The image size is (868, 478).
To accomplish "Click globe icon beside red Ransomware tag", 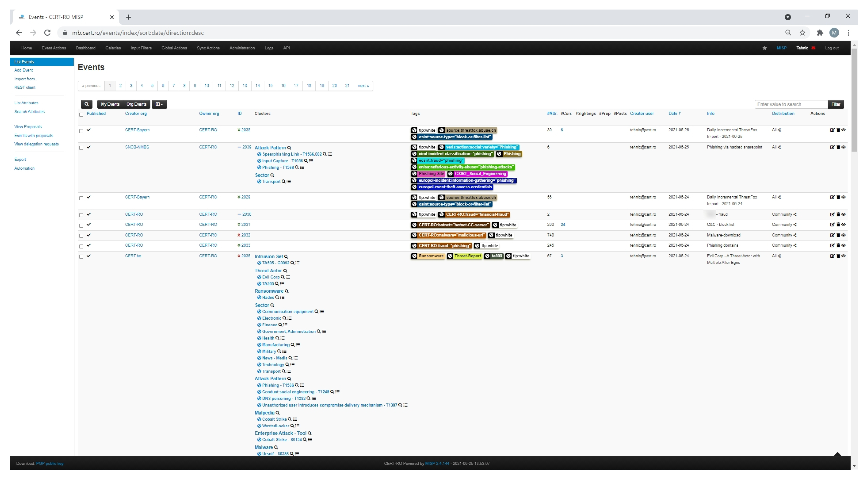I will tap(414, 256).
